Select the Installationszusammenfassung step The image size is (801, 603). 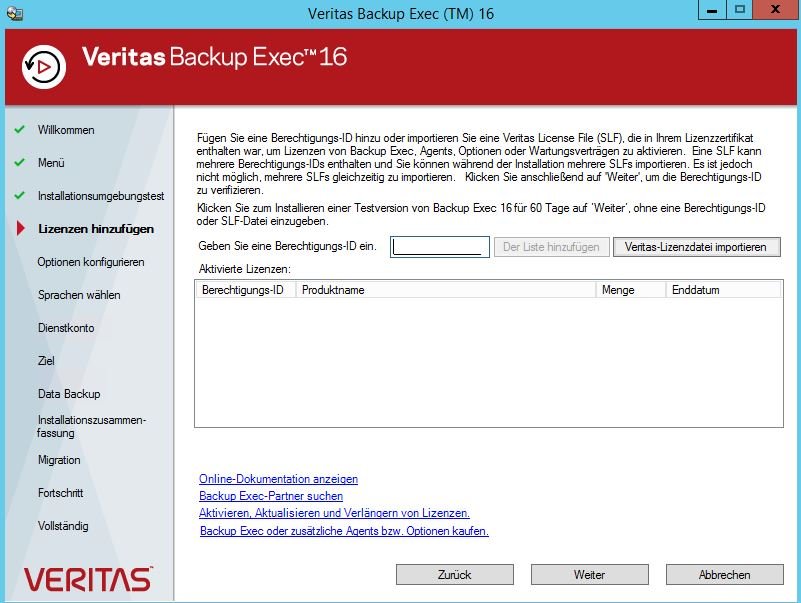coord(91,426)
